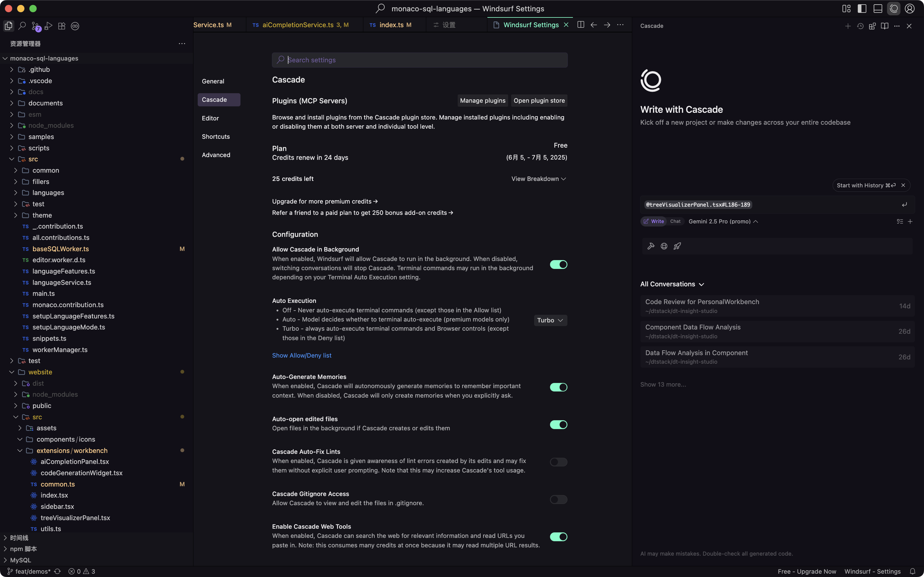Open notifications bell in status bar
The image size is (924, 577).
coord(912,571)
